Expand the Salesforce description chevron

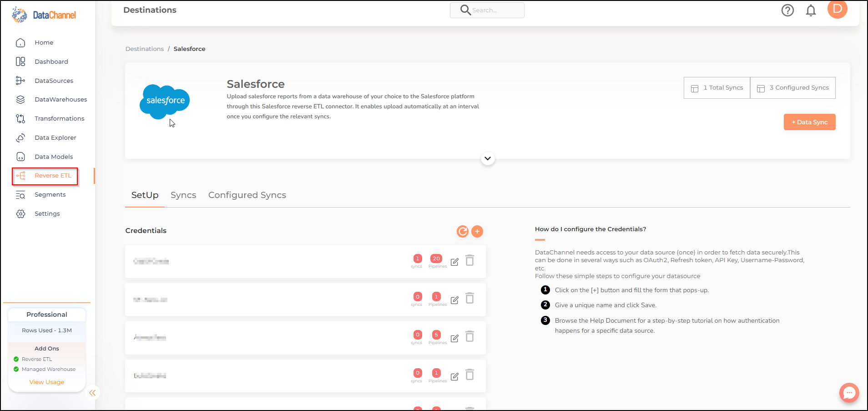click(x=488, y=158)
